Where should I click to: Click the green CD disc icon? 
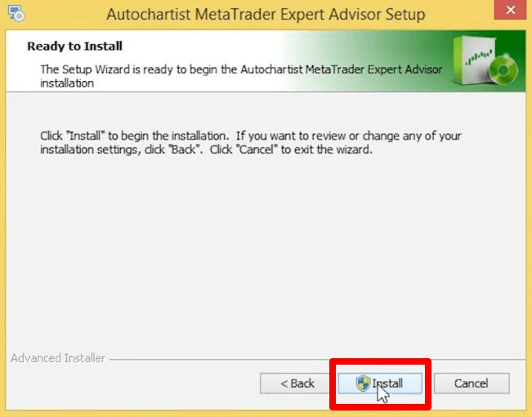[503, 70]
